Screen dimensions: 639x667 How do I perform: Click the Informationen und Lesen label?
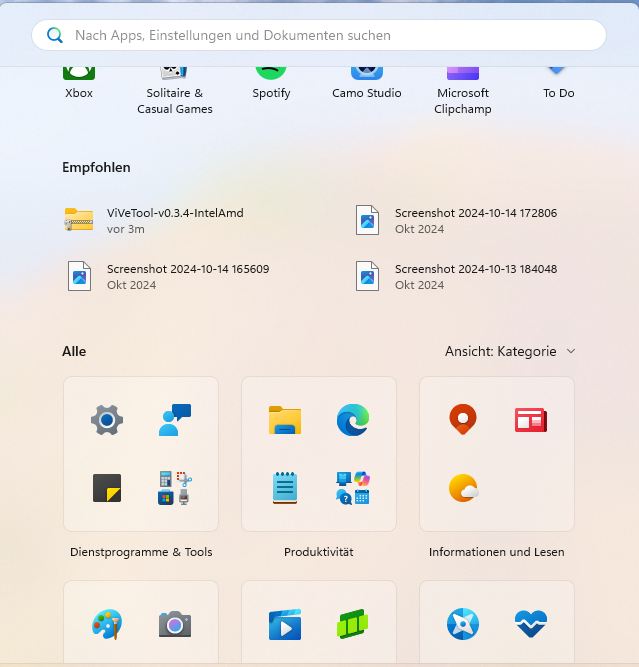pos(496,552)
